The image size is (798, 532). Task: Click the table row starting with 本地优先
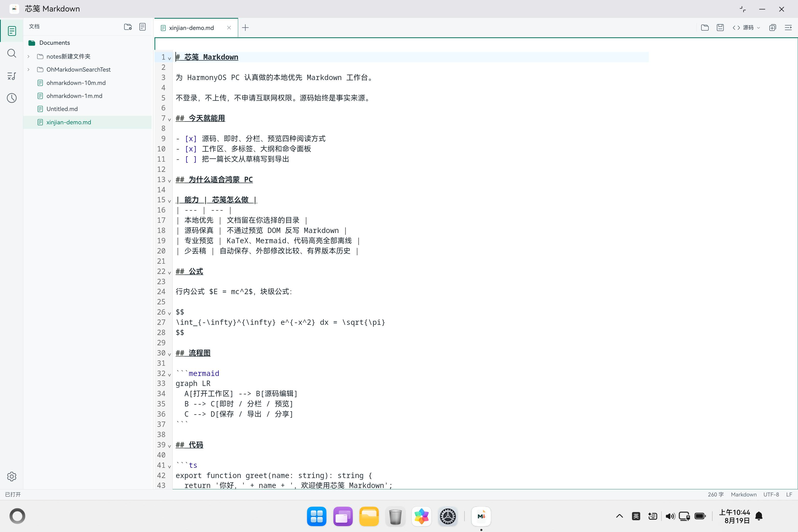pos(241,220)
